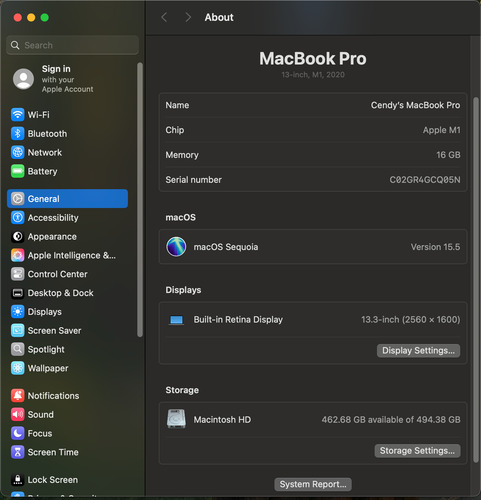Open Screen Time hourglass icon

(18, 452)
